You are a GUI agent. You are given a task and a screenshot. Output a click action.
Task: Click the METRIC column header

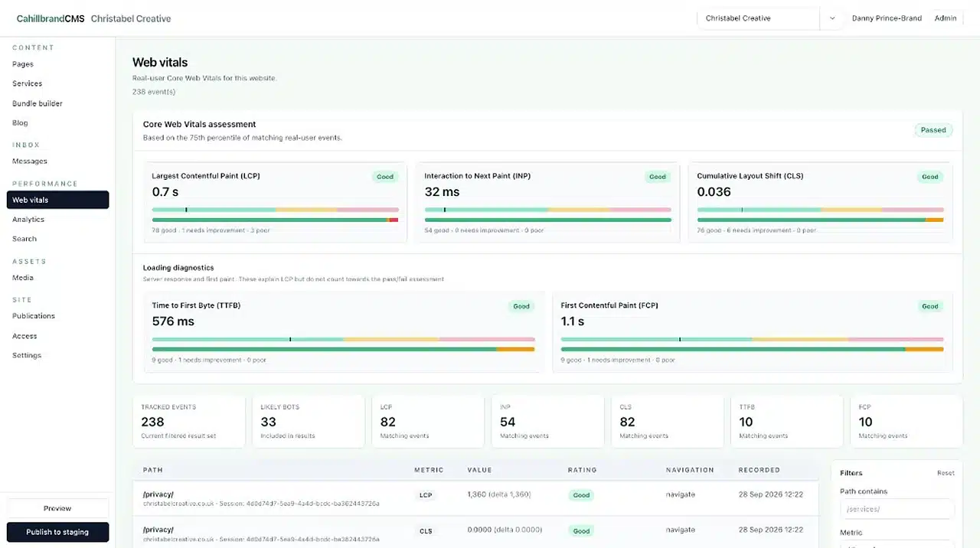click(x=429, y=470)
